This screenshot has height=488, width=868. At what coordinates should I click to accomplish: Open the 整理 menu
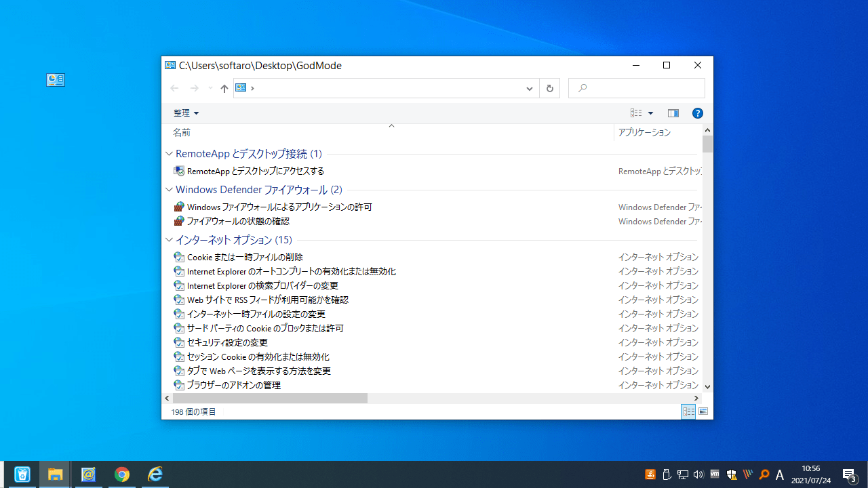pyautogui.click(x=186, y=113)
